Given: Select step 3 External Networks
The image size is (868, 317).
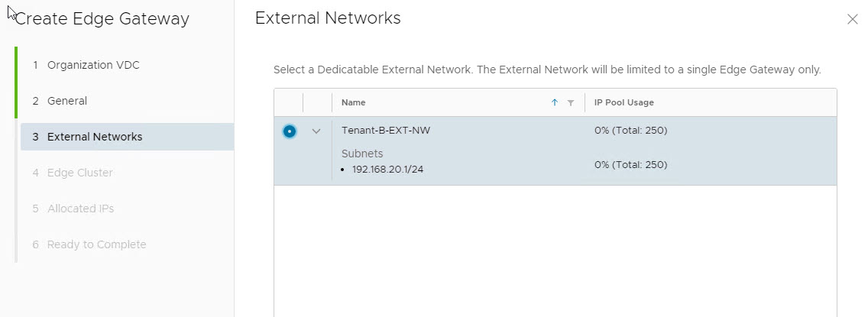Looking at the screenshot, I should click(95, 137).
